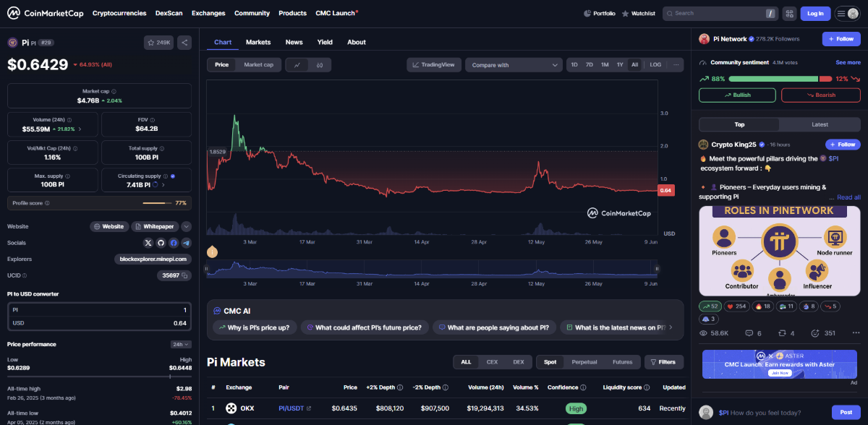Open the GitHub social icon
868x425 pixels.
tap(161, 243)
